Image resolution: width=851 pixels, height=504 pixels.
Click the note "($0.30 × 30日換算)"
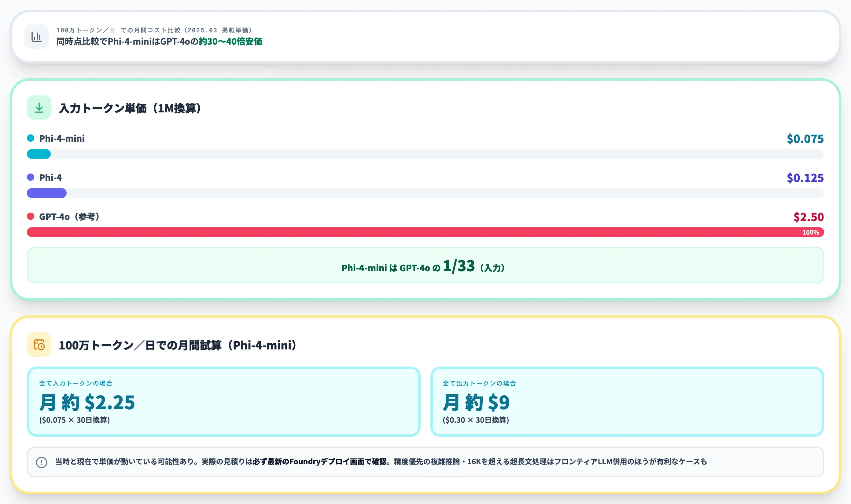(476, 420)
